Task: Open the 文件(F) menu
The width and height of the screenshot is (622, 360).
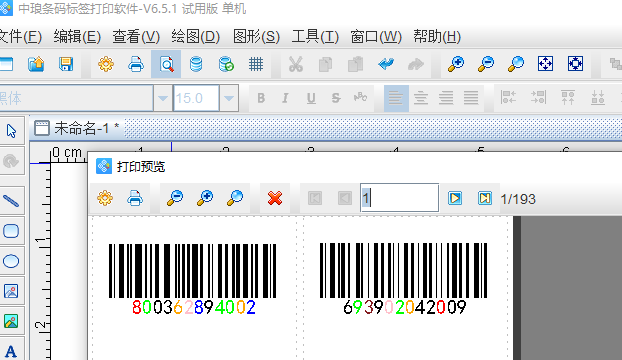Action: (20, 37)
